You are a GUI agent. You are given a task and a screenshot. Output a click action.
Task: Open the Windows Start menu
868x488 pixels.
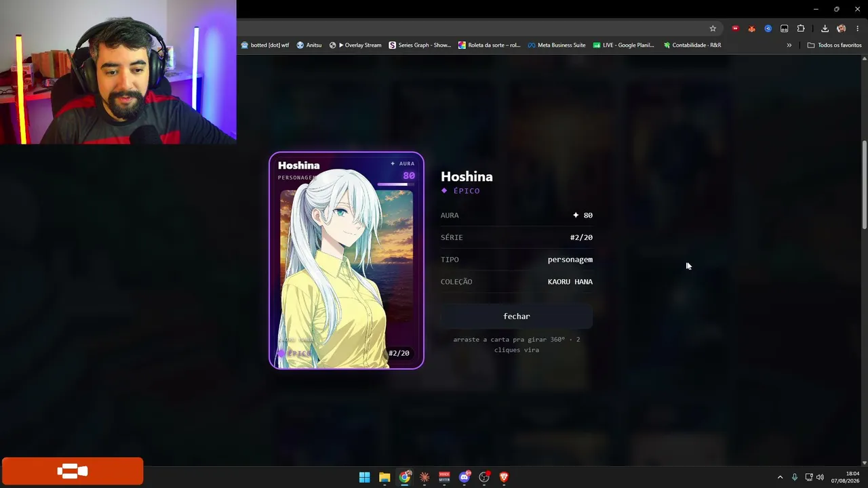[x=365, y=477]
